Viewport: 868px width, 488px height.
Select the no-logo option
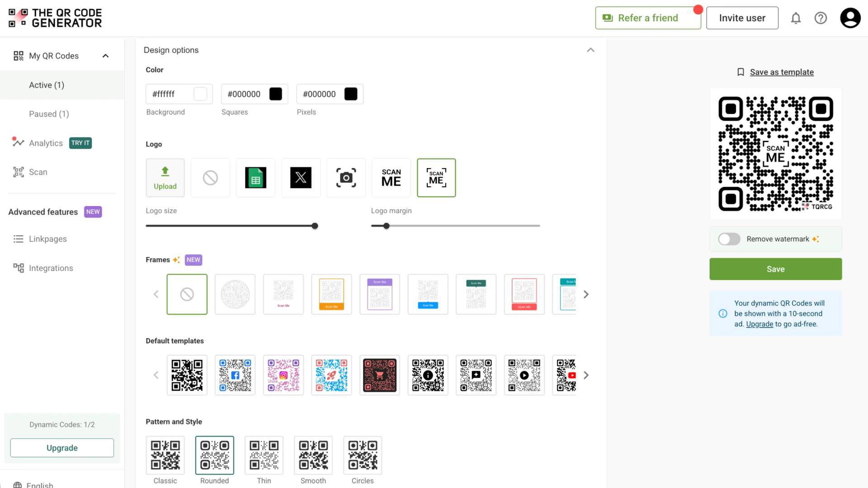pos(210,178)
